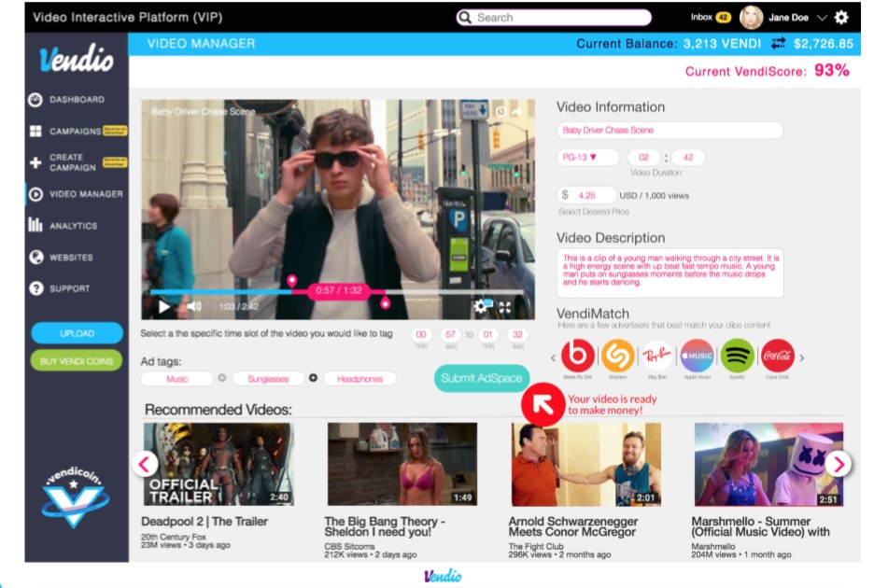888x588 pixels.
Task: Click the Buy Vendi Coins button
Action: point(77,361)
